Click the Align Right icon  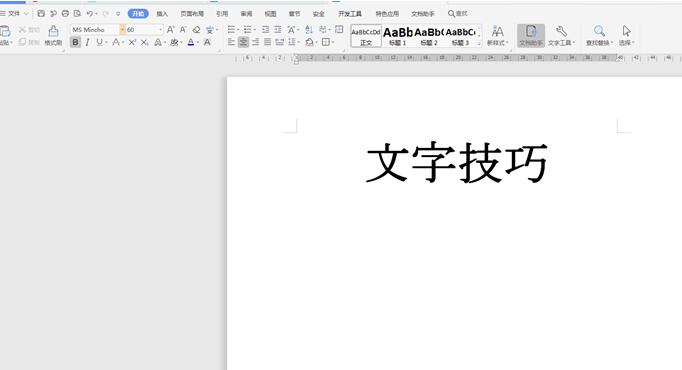point(255,42)
